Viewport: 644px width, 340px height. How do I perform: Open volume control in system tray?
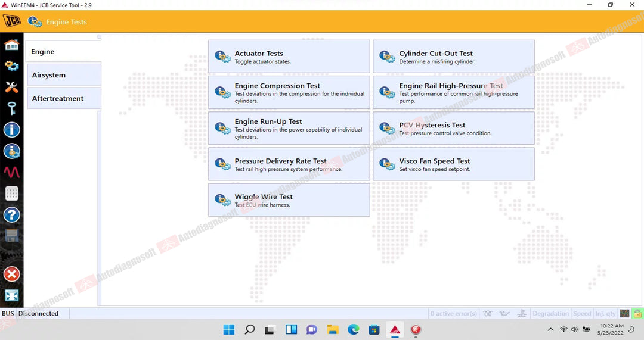(x=574, y=329)
